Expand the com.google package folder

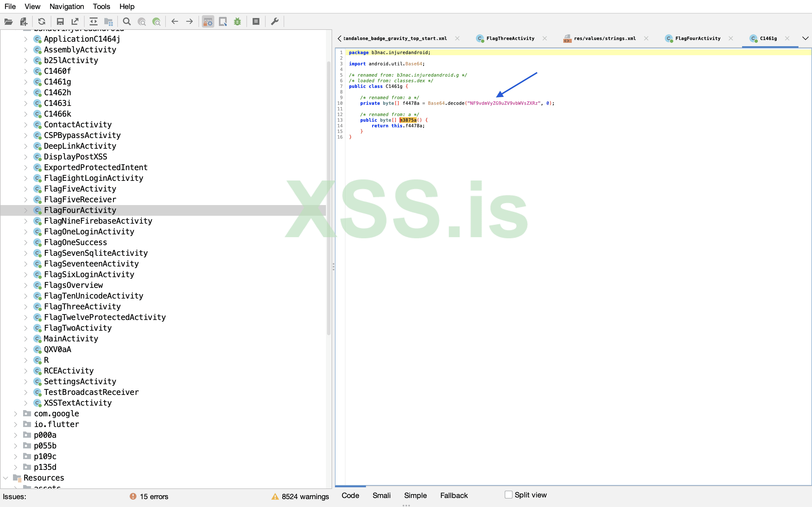tap(16, 414)
